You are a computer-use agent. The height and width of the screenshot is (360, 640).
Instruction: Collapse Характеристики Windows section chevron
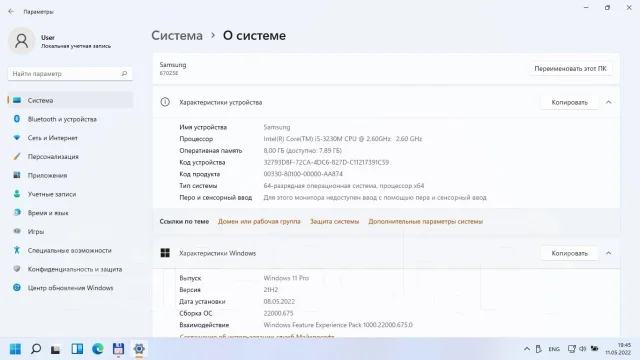[608, 253]
